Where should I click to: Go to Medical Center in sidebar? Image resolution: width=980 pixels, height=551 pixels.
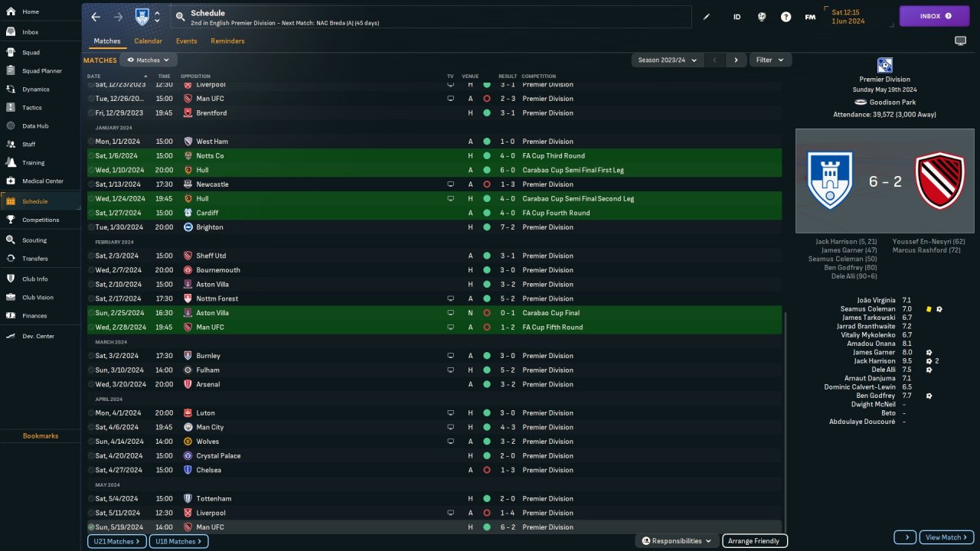(42, 181)
